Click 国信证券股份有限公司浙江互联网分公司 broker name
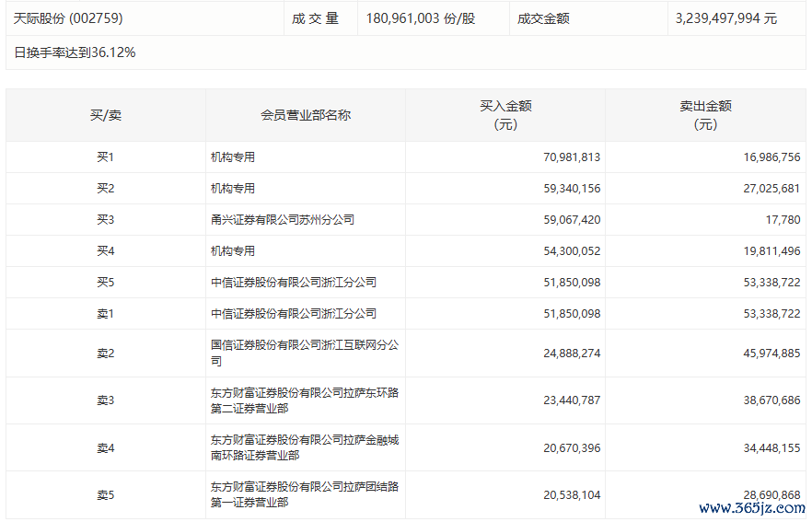 point(305,354)
